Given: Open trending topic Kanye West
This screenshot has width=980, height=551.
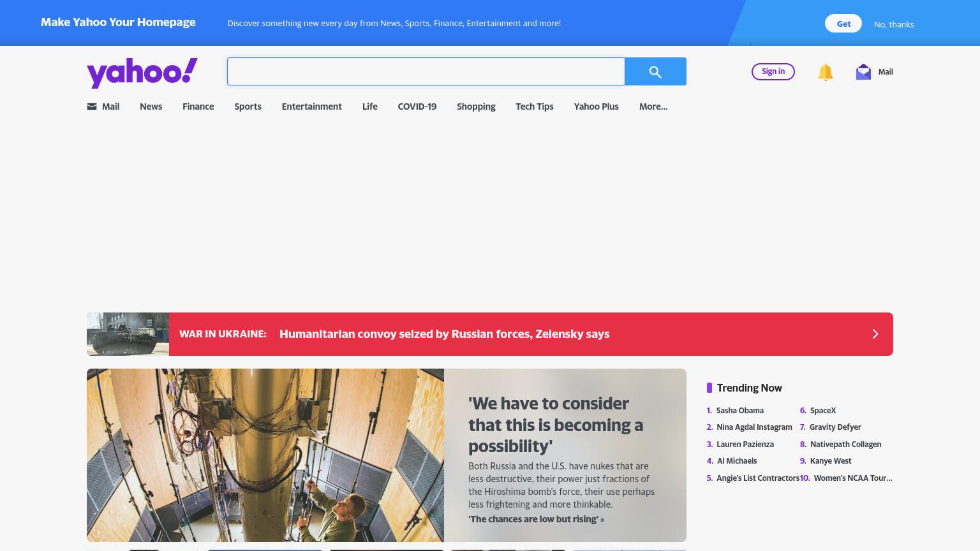Looking at the screenshot, I should click(831, 461).
